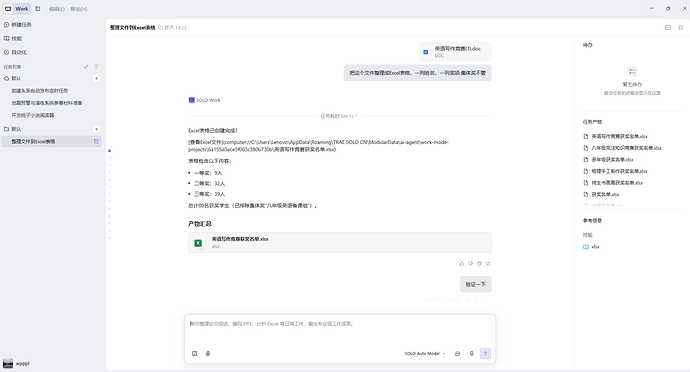Viewport: 690px width, 372px height.
Task: Click the send arrow button
Action: pos(485,354)
